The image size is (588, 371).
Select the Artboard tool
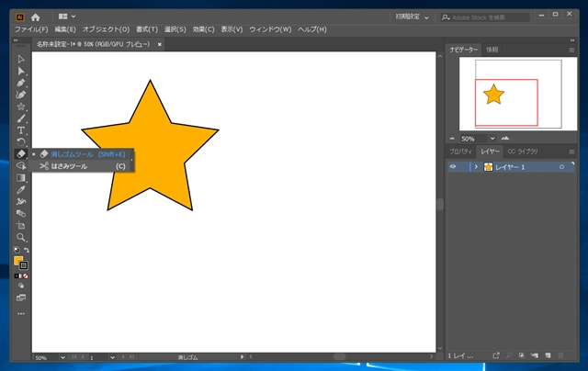(x=21, y=226)
